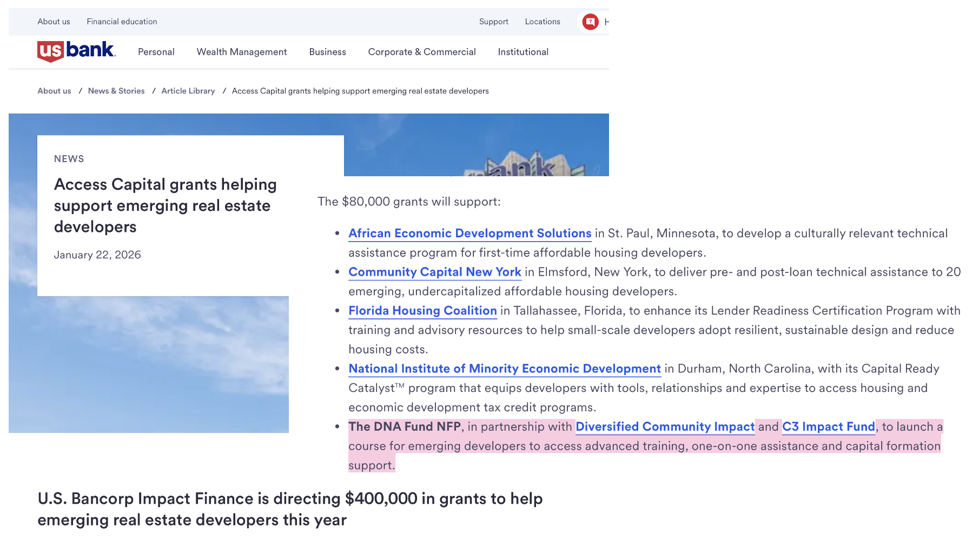Open Financial education link
This screenshot has height=560, width=979.
click(122, 22)
